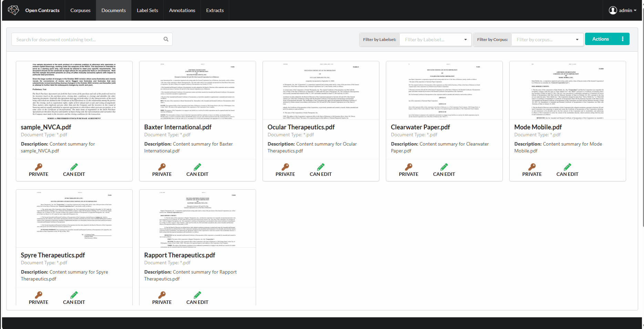Click the key icon on Ocular Therapeutics.pdf card
The image size is (644, 329).
(x=285, y=167)
